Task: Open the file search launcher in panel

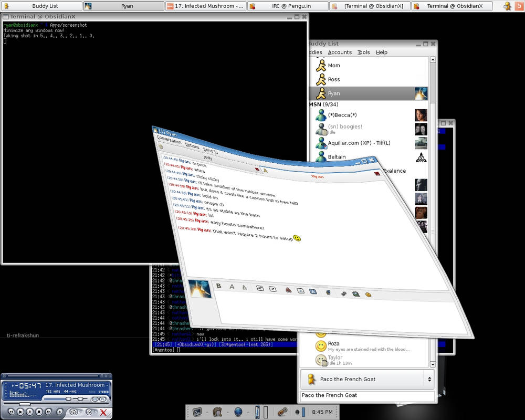Action: point(217,412)
